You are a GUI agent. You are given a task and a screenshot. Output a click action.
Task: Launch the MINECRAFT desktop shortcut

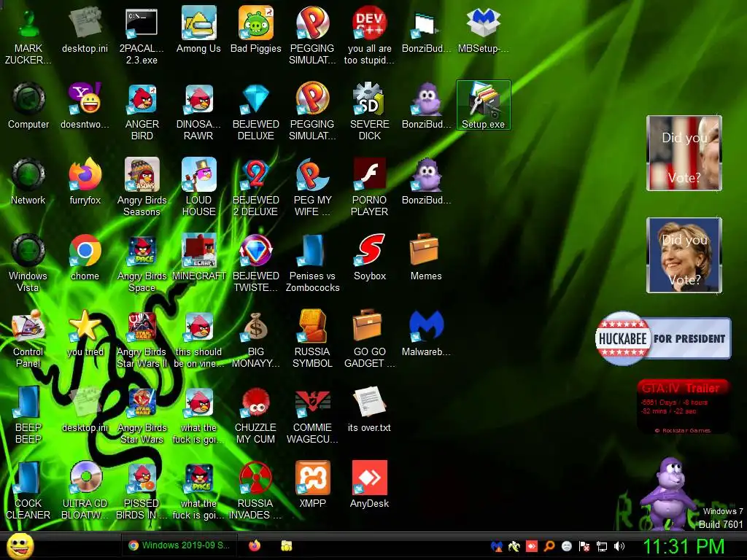pos(198,257)
